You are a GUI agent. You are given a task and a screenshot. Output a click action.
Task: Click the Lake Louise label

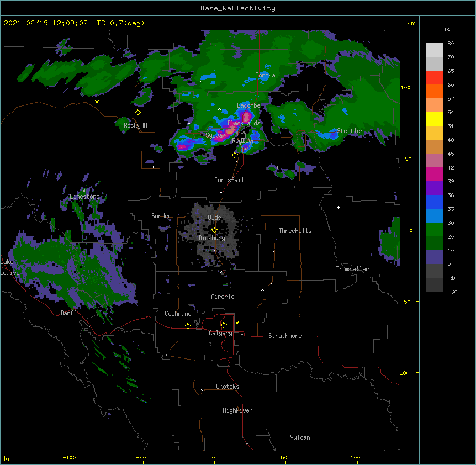pos(10,267)
